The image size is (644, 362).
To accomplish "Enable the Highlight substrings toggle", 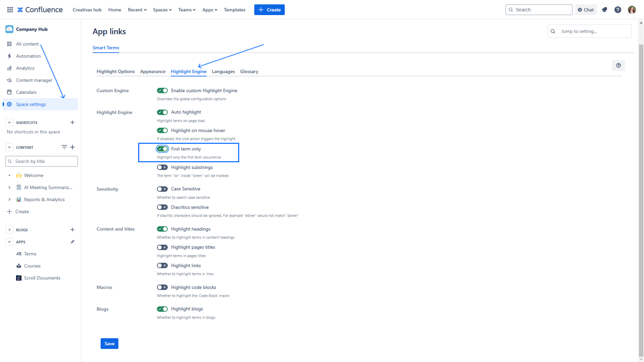I will (162, 167).
